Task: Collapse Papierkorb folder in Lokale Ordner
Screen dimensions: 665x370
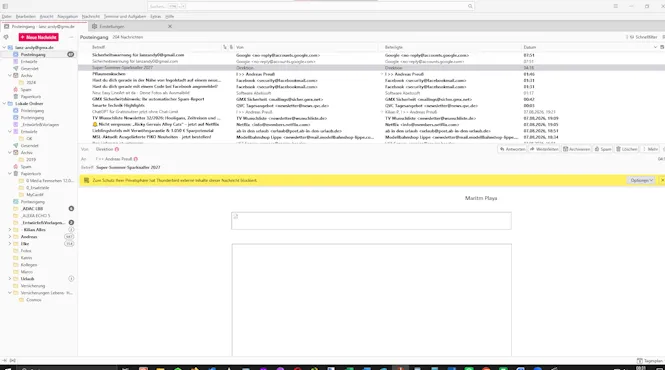Action: tap(10, 174)
